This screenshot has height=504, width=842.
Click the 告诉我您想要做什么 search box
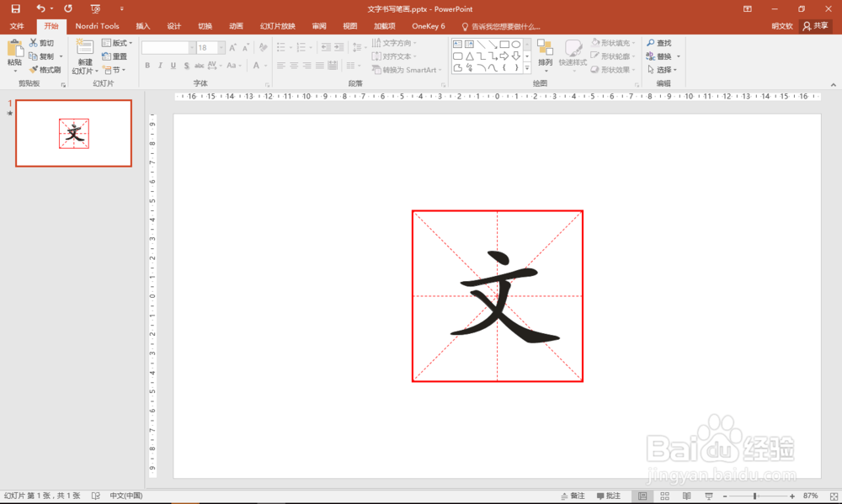501,26
